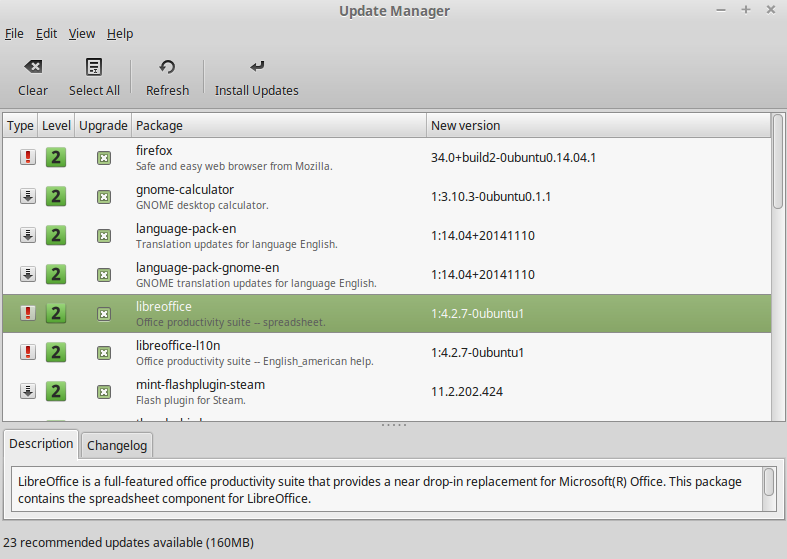Click the security type icon for libreoffice-l10n
787x559 pixels.
pyautogui.click(x=28, y=352)
